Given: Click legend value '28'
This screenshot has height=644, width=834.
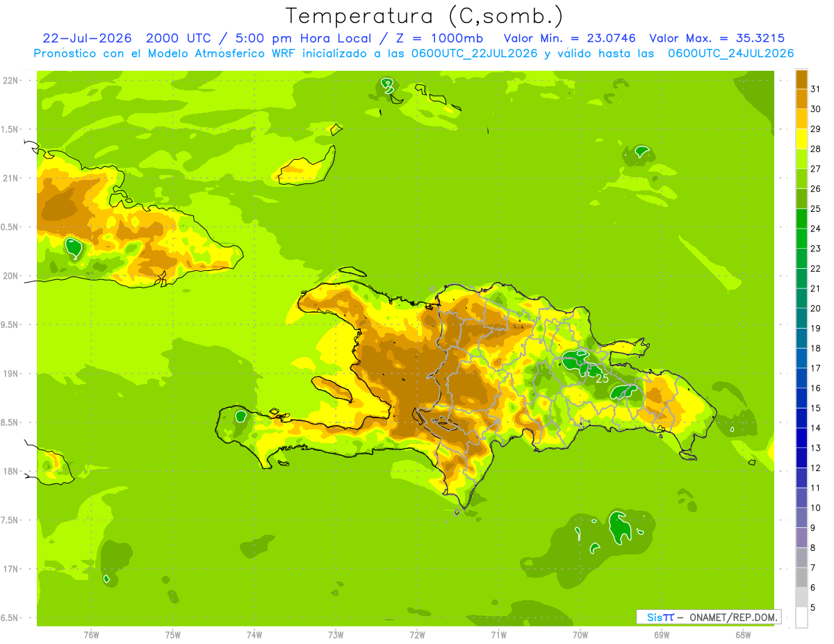Looking at the screenshot, I should pyautogui.click(x=816, y=149).
